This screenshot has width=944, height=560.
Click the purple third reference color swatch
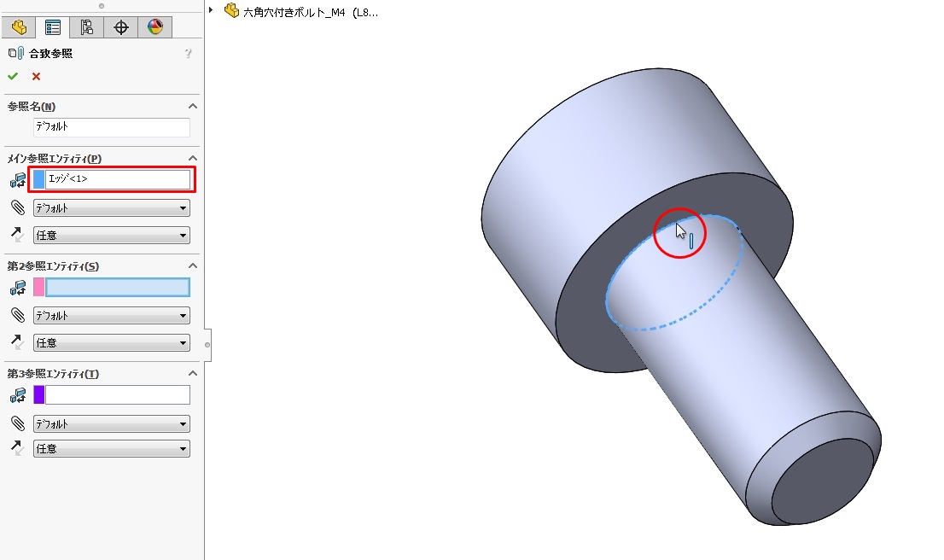tap(38, 395)
